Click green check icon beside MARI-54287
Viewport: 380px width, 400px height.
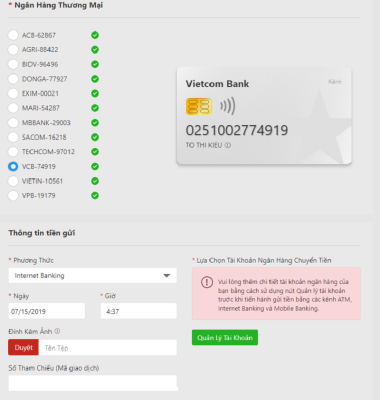95,108
